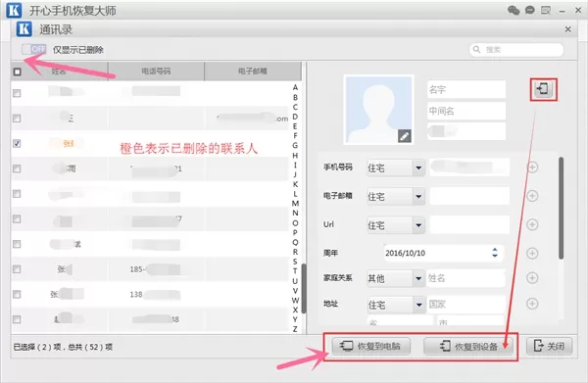588x383 pixels.
Task: Check the last visible contact row checkbox
Action: tap(17, 319)
